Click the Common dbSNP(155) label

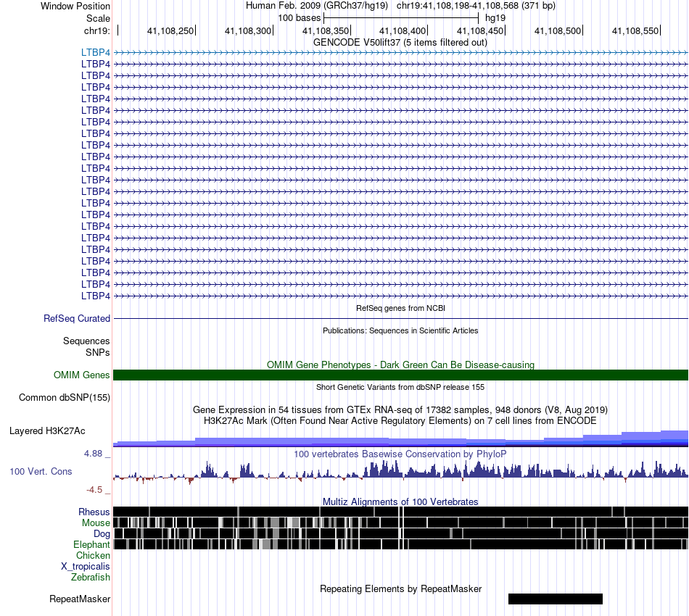click(x=64, y=397)
